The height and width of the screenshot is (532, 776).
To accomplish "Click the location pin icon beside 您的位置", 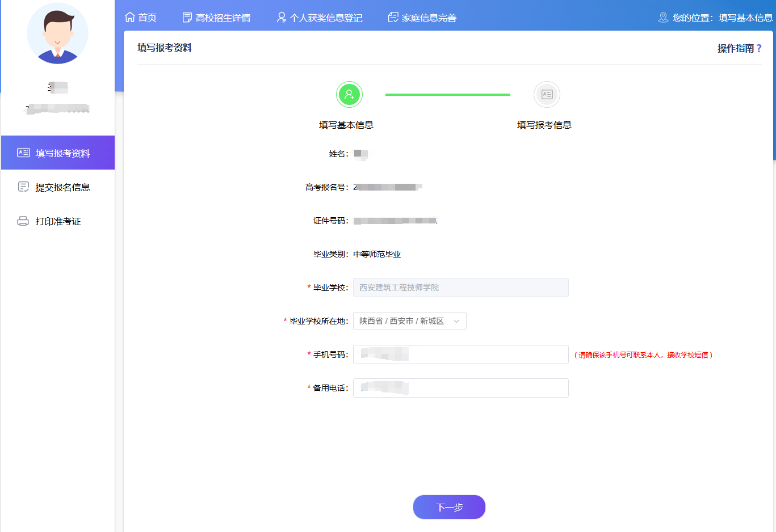I will click(x=663, y=18).
